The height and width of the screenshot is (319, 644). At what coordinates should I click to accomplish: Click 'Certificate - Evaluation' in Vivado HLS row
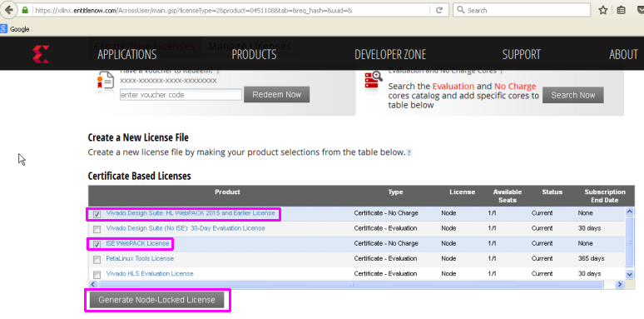click(x=385, y=274)
